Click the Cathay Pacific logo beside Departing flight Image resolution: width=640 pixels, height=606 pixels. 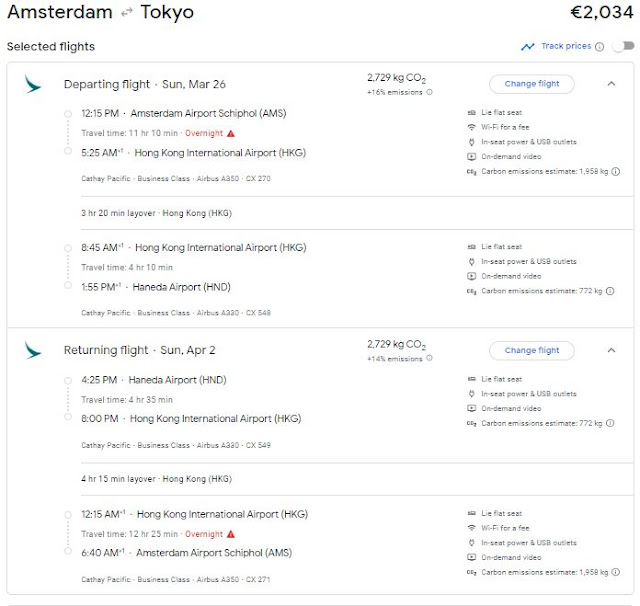click(x=34, y=84)
